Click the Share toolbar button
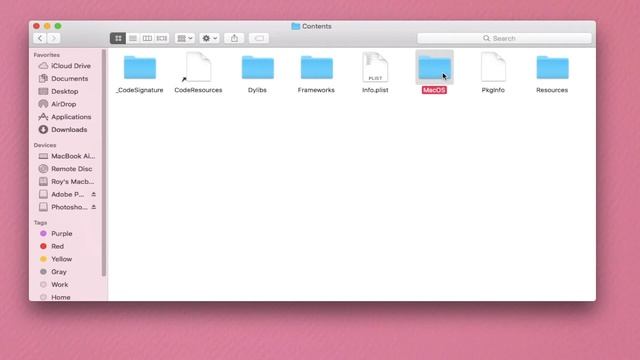 coord(234,38)
